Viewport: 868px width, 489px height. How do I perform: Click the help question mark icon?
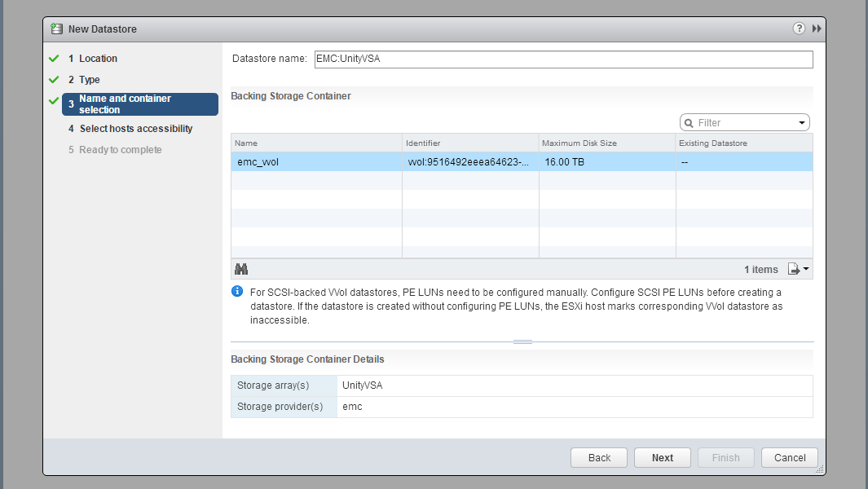tap(799, 29)
